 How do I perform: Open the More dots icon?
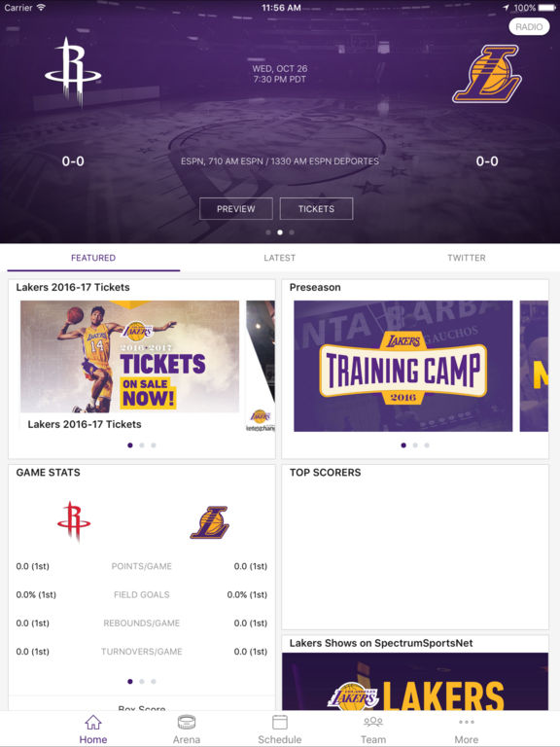467,722
